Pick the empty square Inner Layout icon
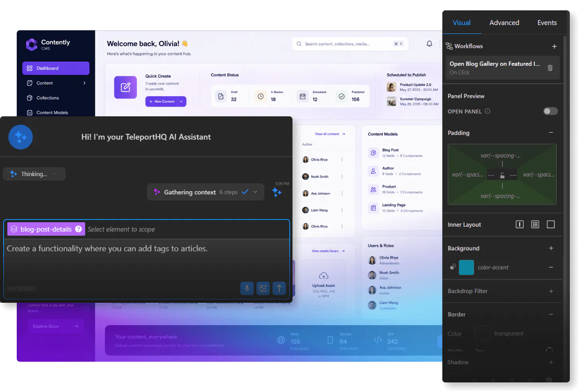Image resolution: width=581 pixels, height=392 pixels. [x=551, y=224]
